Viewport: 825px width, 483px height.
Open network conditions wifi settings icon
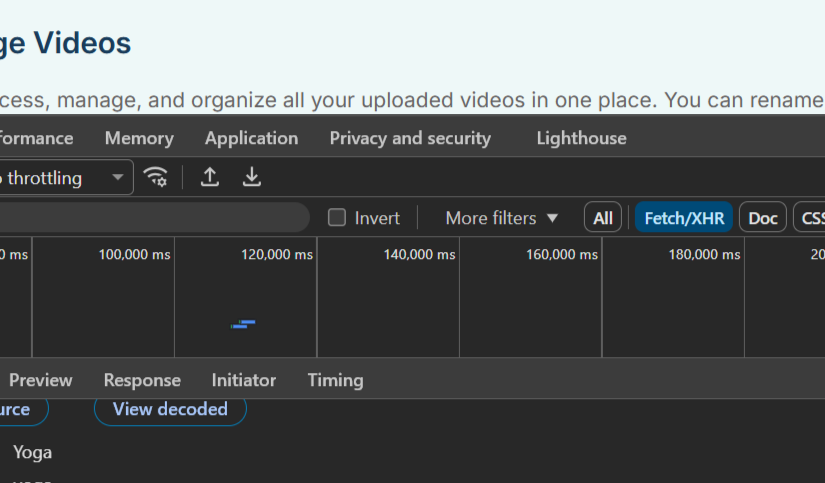[156, 177]
